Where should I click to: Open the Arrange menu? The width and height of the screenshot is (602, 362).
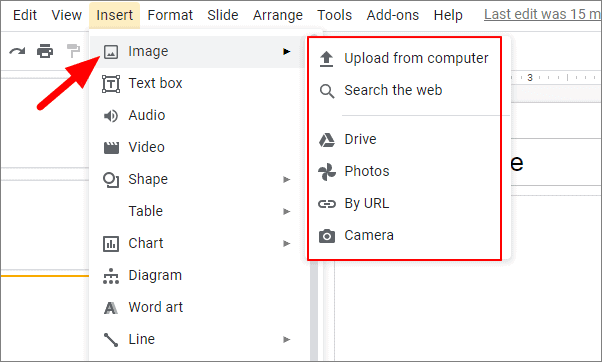coord(278,15)
